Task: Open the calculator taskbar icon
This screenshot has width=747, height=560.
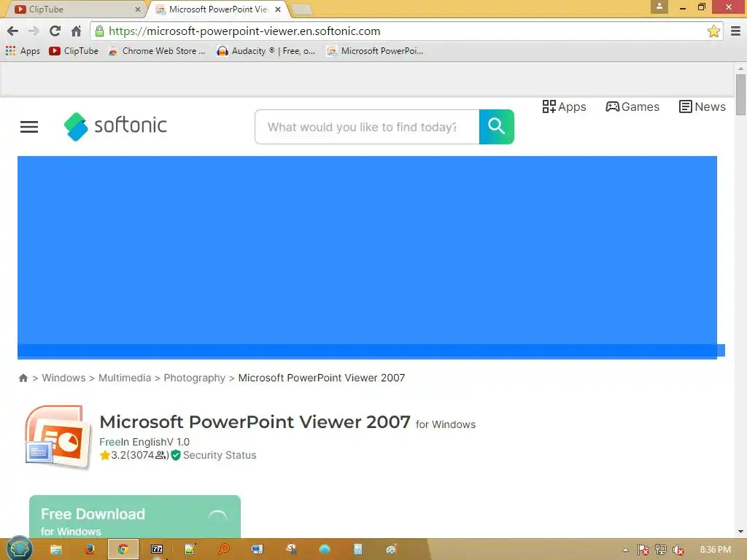Action: pos(357,550)
